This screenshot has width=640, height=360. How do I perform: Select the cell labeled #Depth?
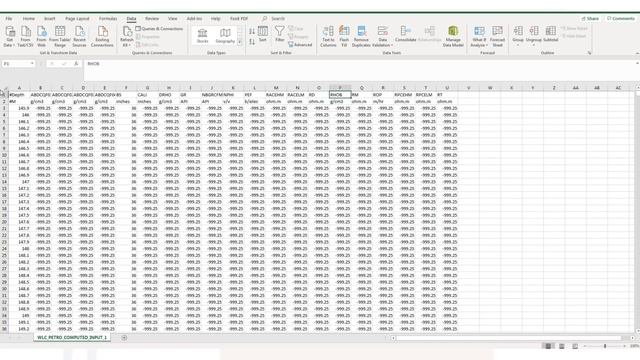point(19,95)
